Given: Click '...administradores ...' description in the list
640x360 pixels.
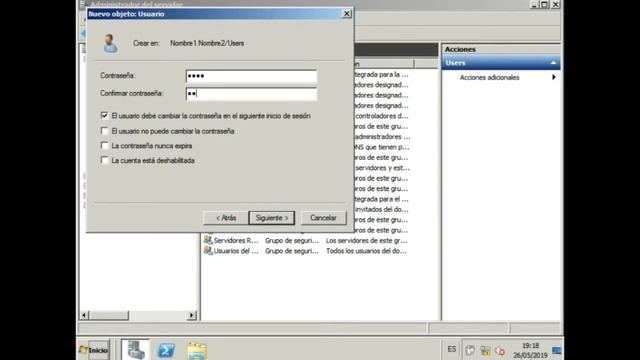Looking at the screenshot, I should coord(382,136).
